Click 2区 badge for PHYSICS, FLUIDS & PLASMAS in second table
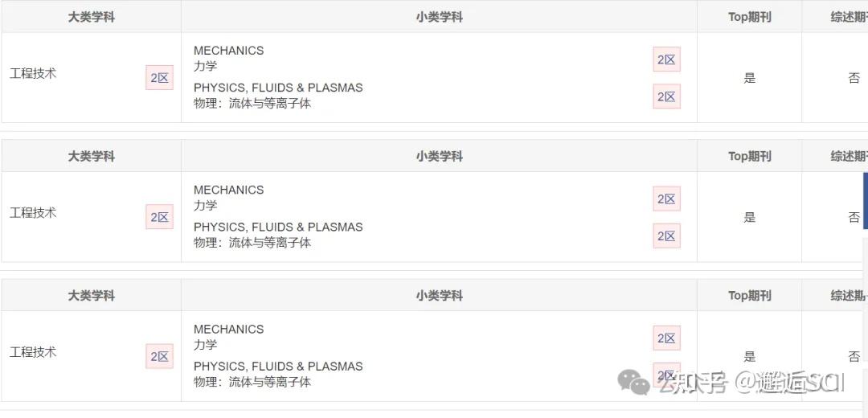The width and height of the screenshot is (868, 418). [x=666, y=236]
